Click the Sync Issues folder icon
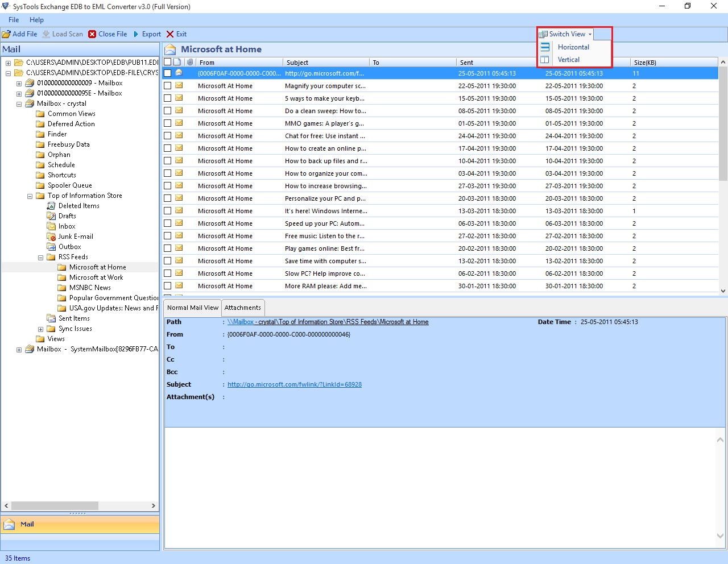The image size is (728, 564). tap(51, 329)
